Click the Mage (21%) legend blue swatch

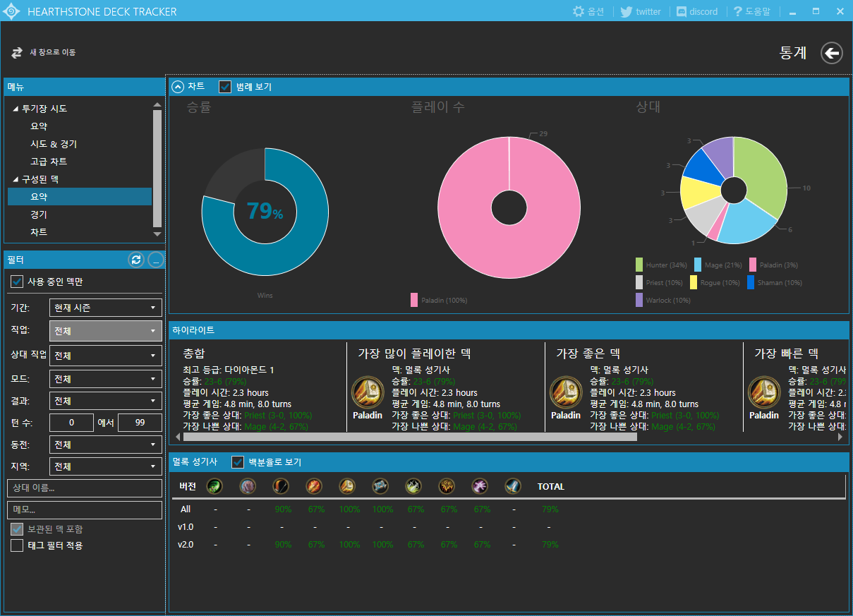(698, 265)
